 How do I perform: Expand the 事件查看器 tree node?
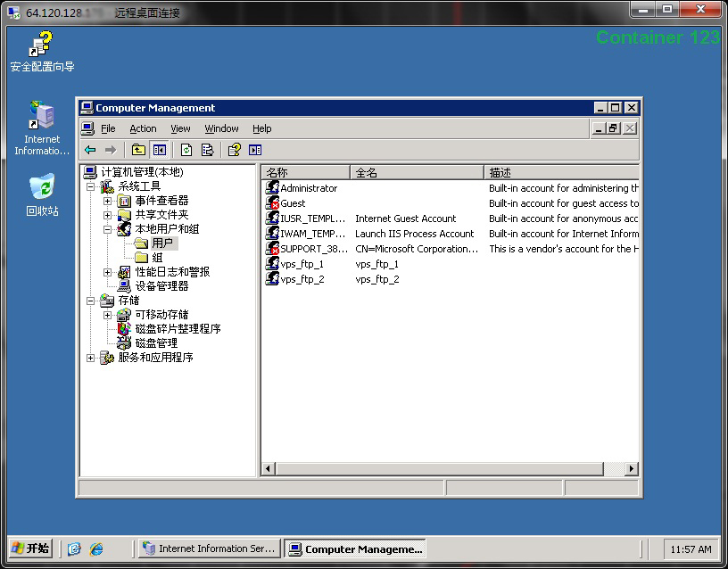point(107,201)
